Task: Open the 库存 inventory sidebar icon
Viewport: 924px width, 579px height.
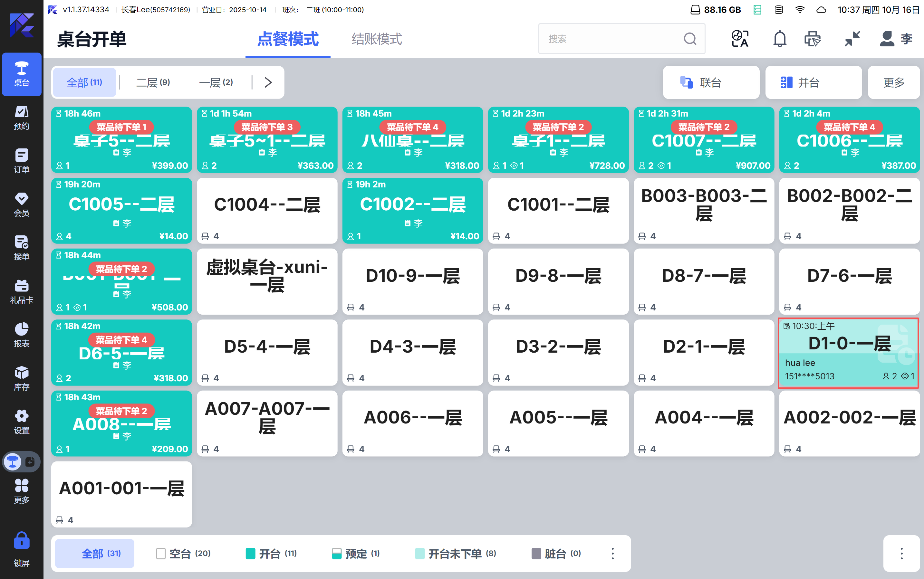Action: pyautogui.click(x=22, y=378)
